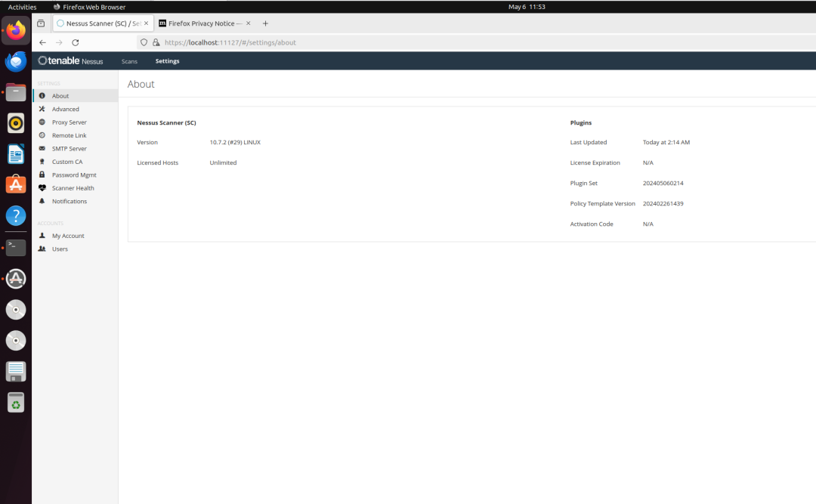This screenshot has width=816, height=504.
Task: Click Policy Template Version value 202402261439
Action: (663, 203)
